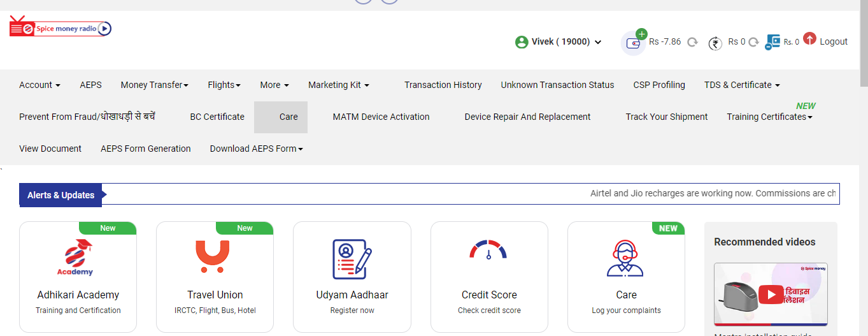Open BC Certificate
The height and width of the screenshot is (336, 868).
[217, 117]
